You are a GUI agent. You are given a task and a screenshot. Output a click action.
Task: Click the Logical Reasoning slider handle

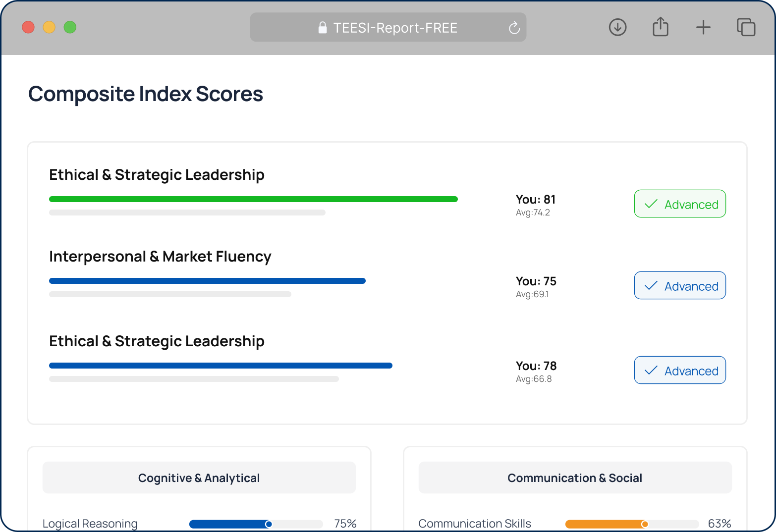click(x=269, y=524)
